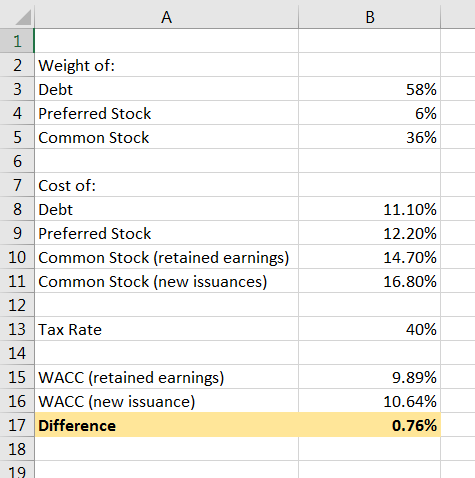This screenshot has height=478, width=475.
Task: Select row 18 header
Action: pos(17,449)
